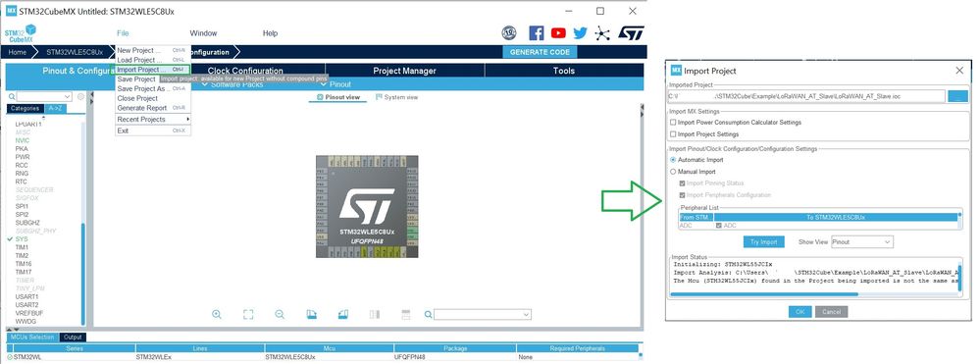Click OK in Import Project dialog
The image size is (980, 364).
pyautogui.click(x=799, y=311)
